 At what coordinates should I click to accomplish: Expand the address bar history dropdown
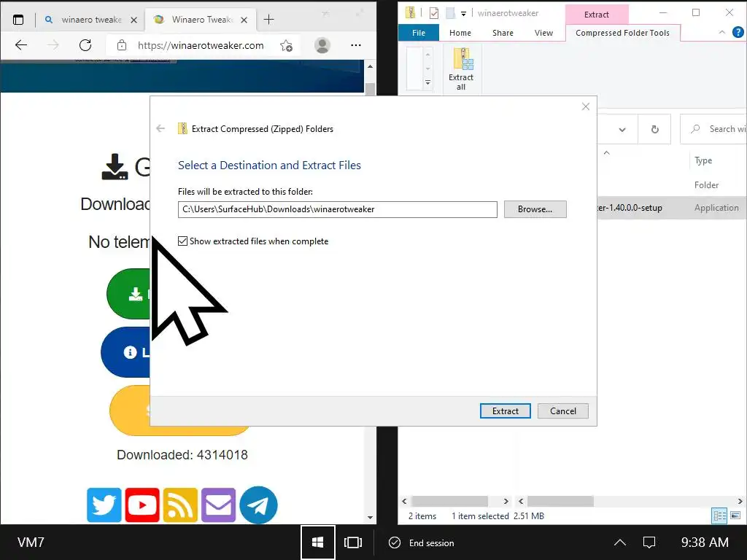pyautogui.click(x=622, y=130)
